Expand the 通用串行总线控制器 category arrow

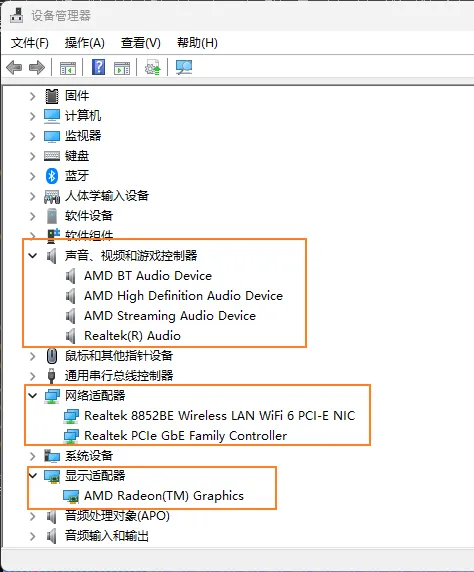coord(32,376)
